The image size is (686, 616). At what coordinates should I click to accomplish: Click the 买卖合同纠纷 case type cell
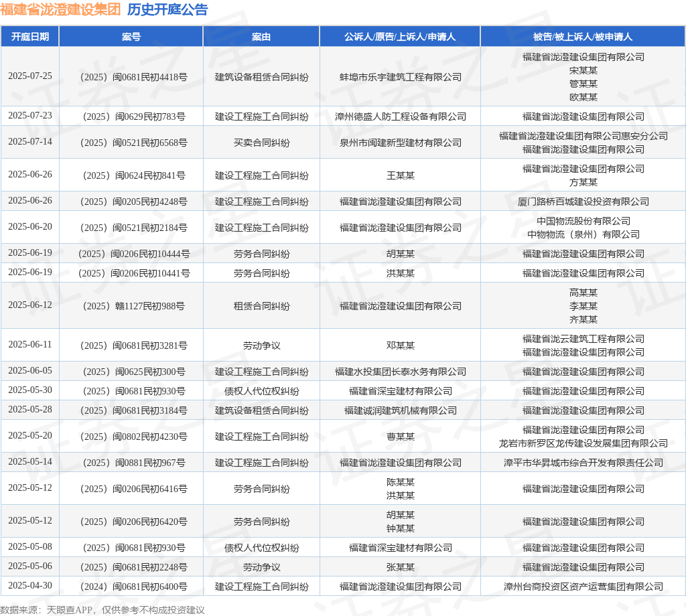tap(262, 143)
